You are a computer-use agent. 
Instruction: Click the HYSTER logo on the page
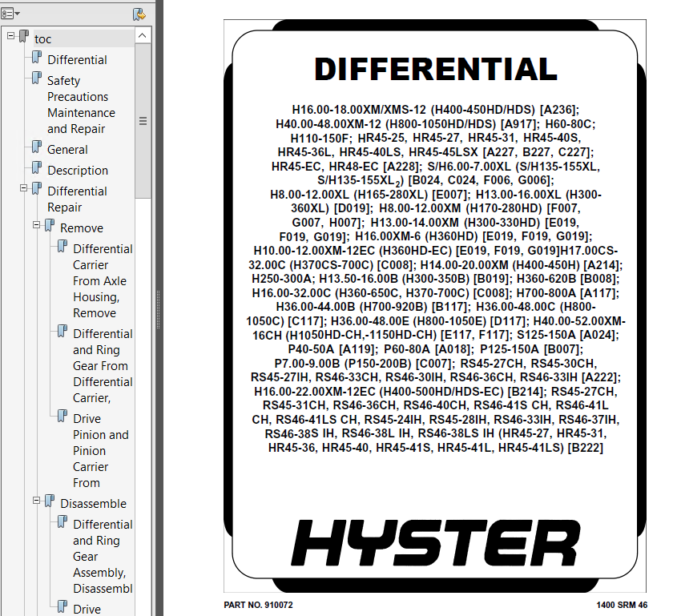435,542
